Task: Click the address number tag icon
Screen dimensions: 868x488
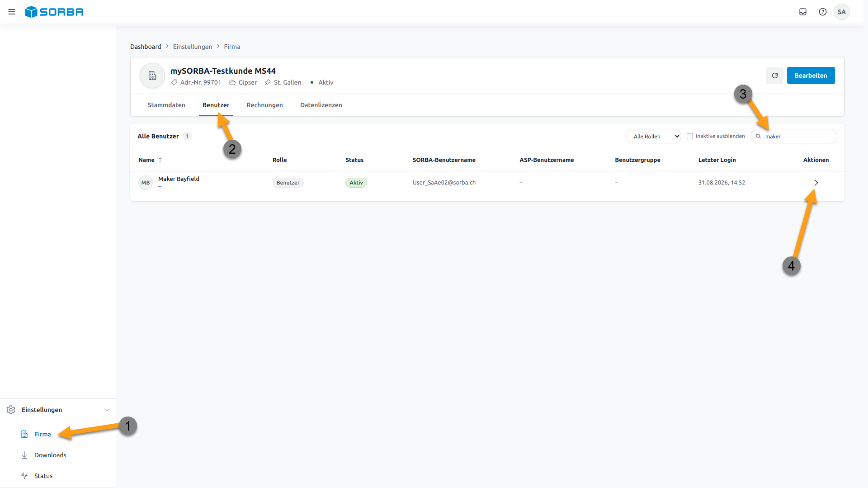Action: pyautogui.click(x=174, y=82)
